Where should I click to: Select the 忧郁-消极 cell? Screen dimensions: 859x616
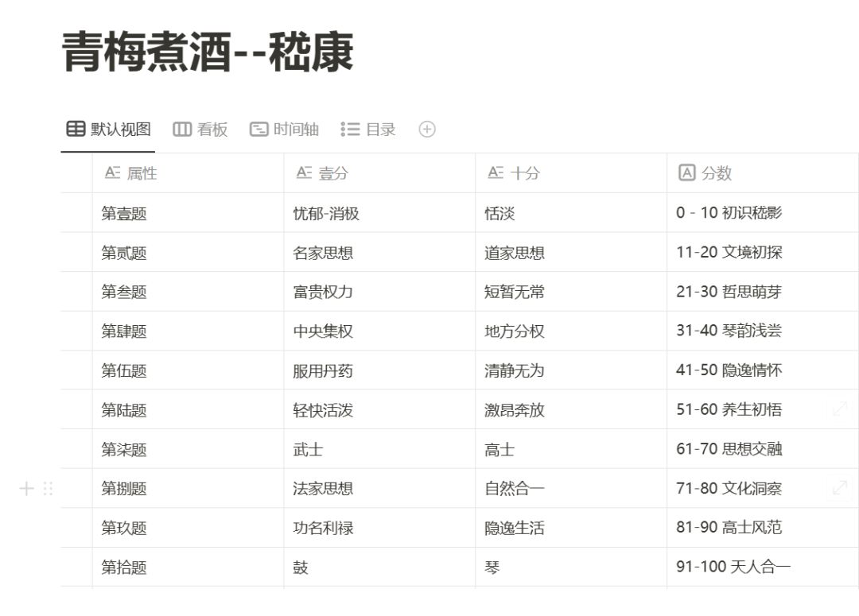(379, 212)
